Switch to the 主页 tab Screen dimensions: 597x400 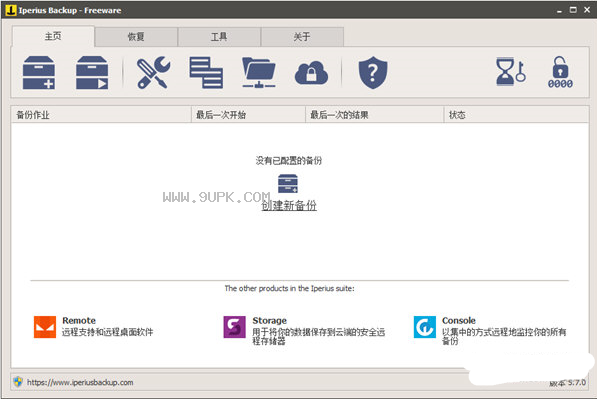(53, 36)
